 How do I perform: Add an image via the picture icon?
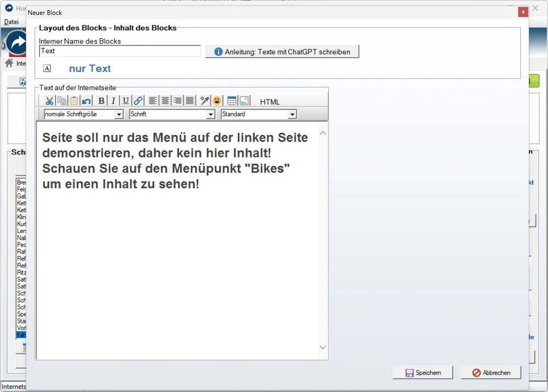244,100
